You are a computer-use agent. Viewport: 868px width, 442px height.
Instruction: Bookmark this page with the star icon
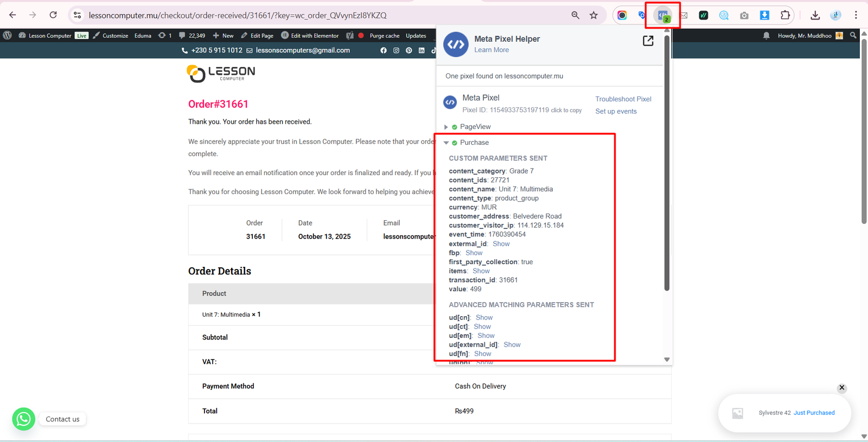(x=593, y=15)
